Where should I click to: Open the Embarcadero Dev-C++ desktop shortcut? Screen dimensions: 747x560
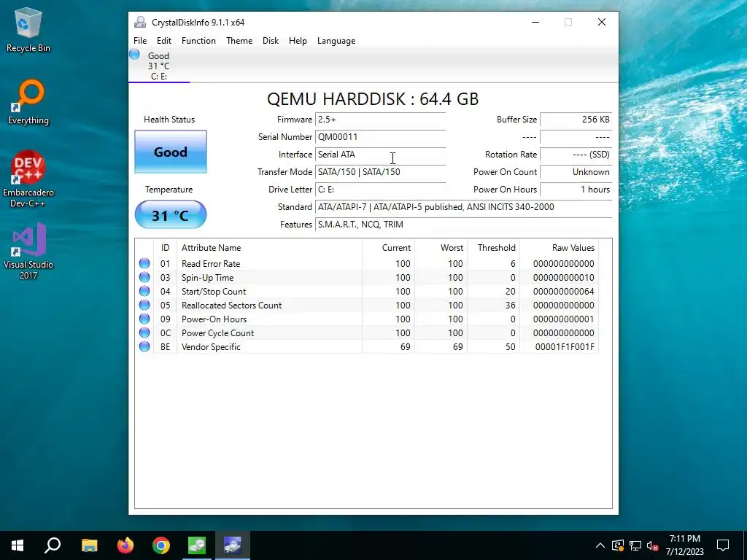(x=28, y=179)
